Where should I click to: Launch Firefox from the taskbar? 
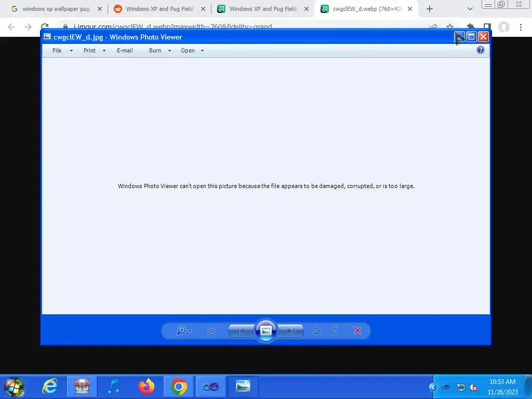tap(147, 387)
